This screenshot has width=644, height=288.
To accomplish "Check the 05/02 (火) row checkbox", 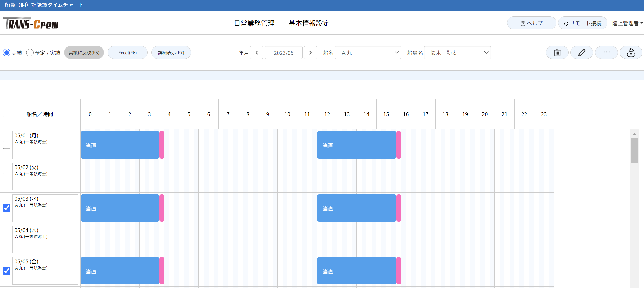I will [x=7, y=177].
